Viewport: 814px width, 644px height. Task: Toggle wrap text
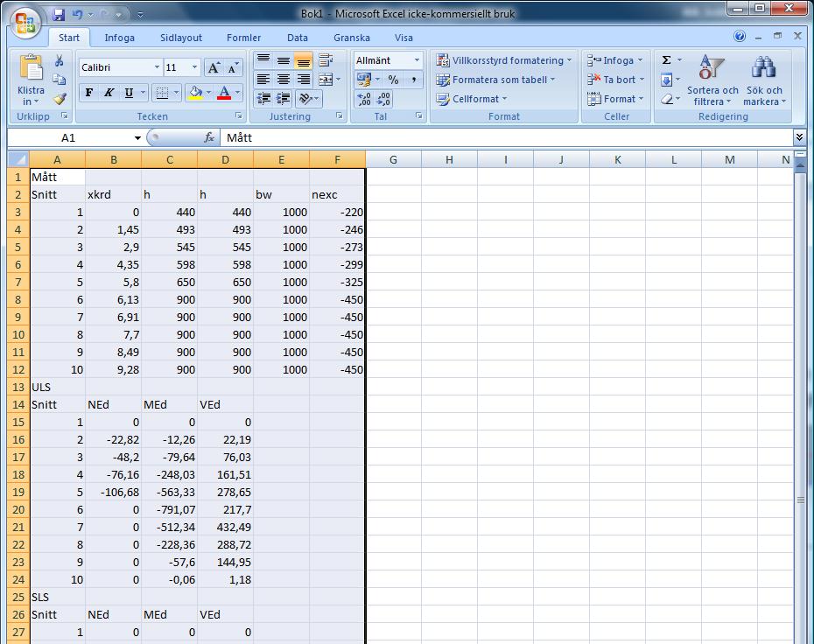(326, 60)
